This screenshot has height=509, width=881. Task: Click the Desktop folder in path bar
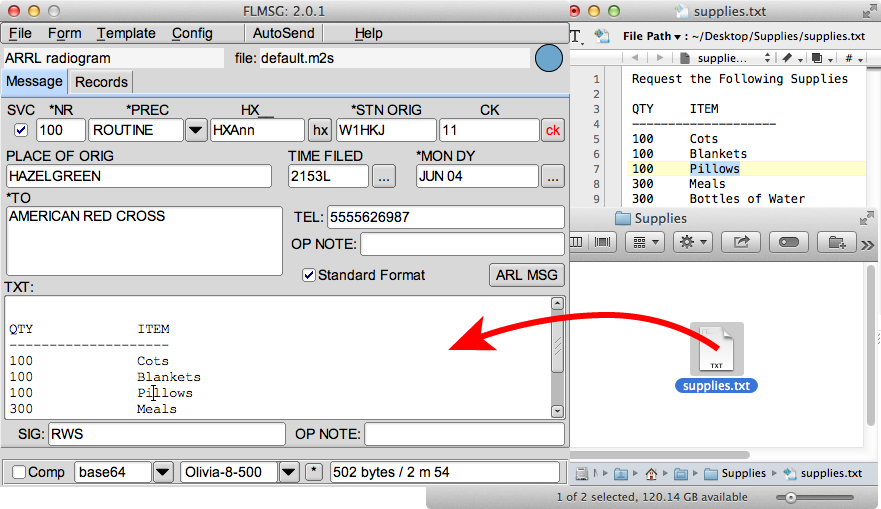coord(680,474)
